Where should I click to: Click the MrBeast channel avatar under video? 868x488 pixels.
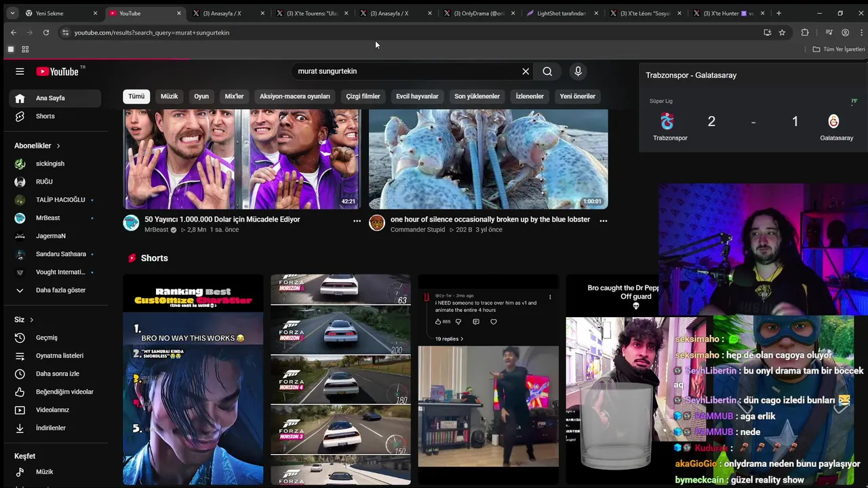131,223
